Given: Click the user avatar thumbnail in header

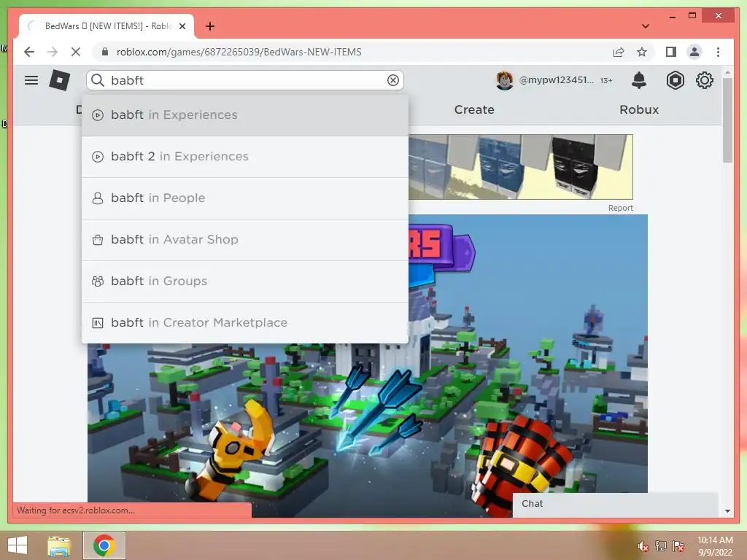Looking at the screenshot, I should (x=505, y=80).
